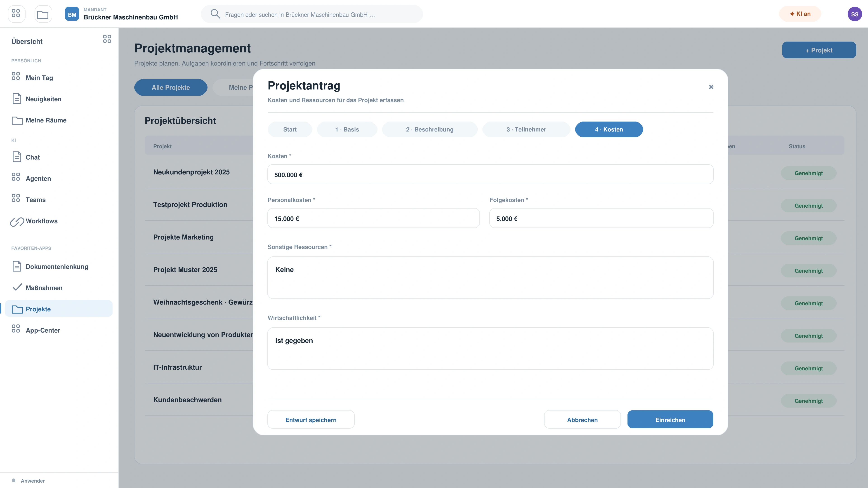Open Agenten in sidebar
The image size is (868, 488).
pos(59,178)
